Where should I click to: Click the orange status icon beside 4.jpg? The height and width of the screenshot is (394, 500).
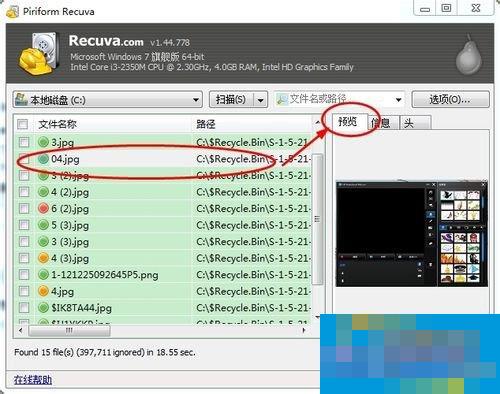(x=43, y=291)
